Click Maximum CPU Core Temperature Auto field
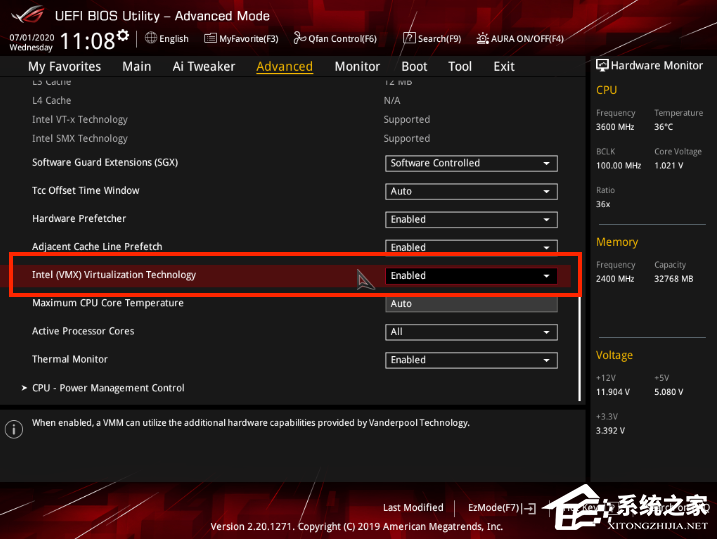The width and height of the screenshot is (717, 539). tap(471, 304)
